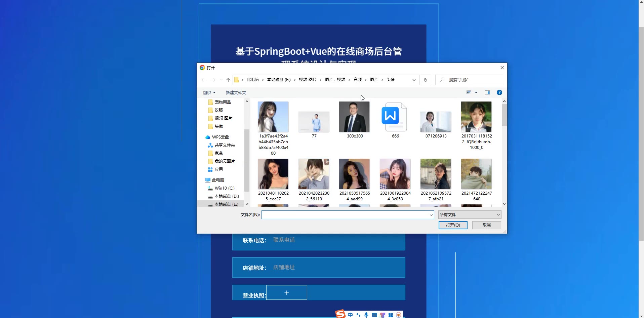Click the Sogou microphone input icon
This screenshot has width=644, height=318.
click(x=366, y=315)
